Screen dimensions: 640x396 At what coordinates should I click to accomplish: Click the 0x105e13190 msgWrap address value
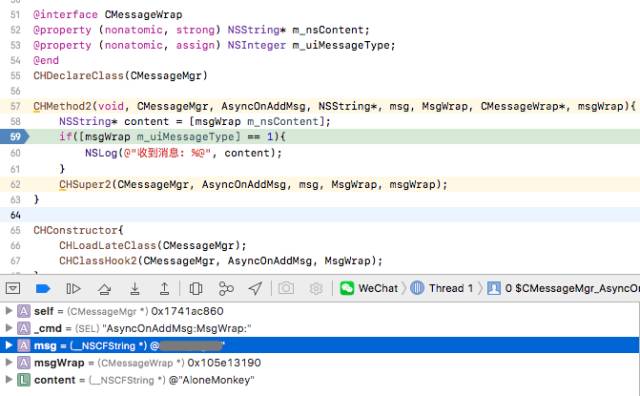pos(224,363)
